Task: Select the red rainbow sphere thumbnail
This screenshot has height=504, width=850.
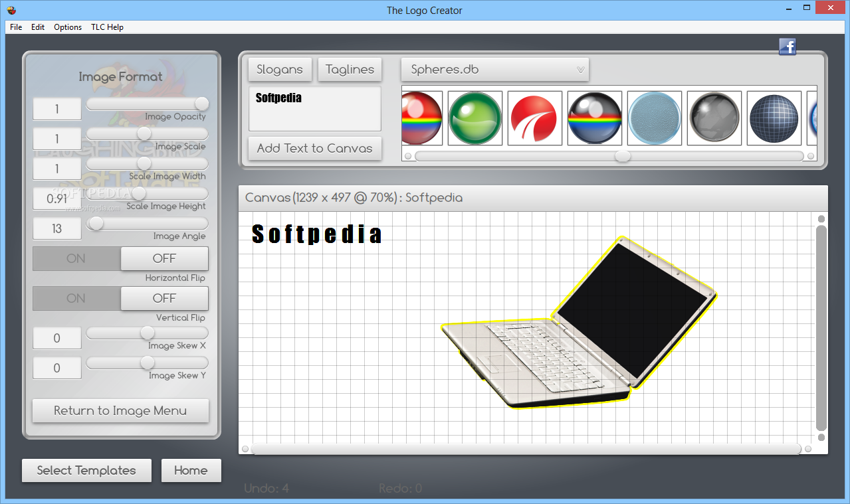Action: (x=422, y=118)
